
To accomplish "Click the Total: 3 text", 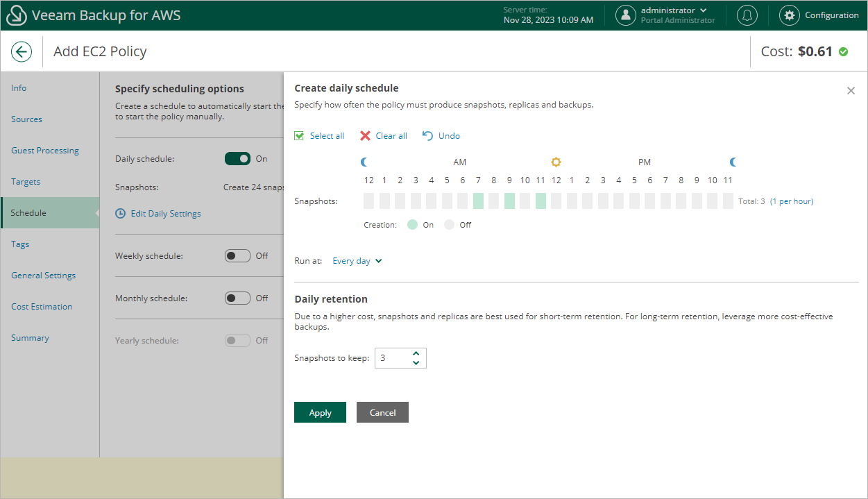I will tap(751, 201).
